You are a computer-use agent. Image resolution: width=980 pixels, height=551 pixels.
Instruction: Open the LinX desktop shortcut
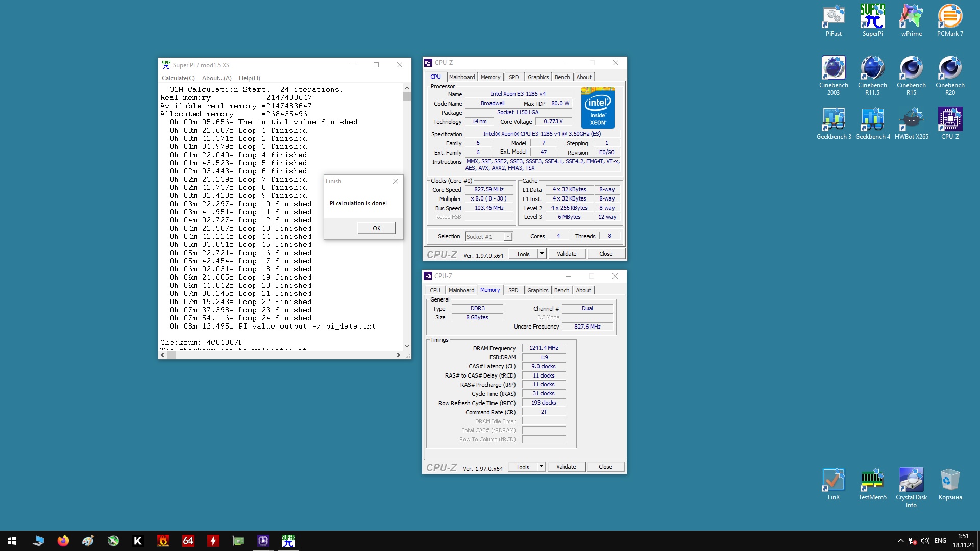coord(834,484)
